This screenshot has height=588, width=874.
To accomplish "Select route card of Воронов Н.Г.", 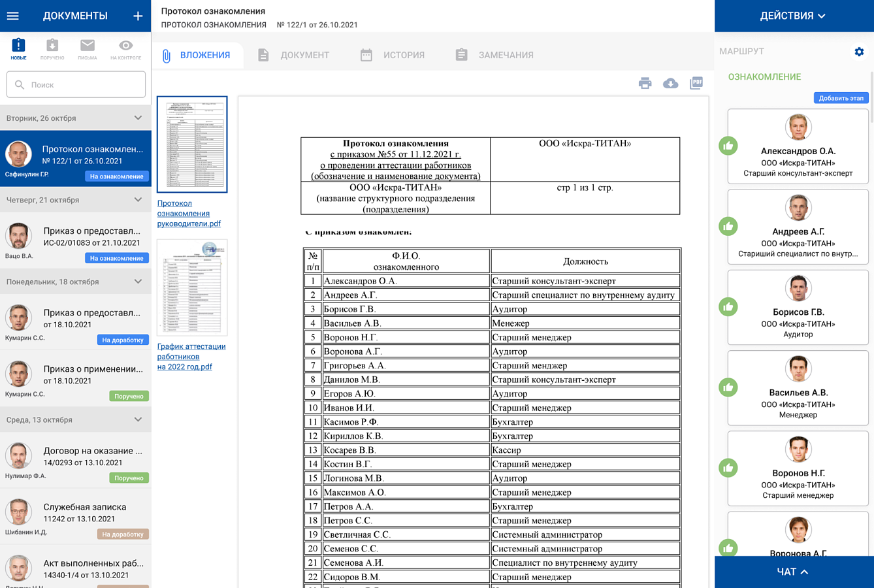I will (x=798, y=468).
